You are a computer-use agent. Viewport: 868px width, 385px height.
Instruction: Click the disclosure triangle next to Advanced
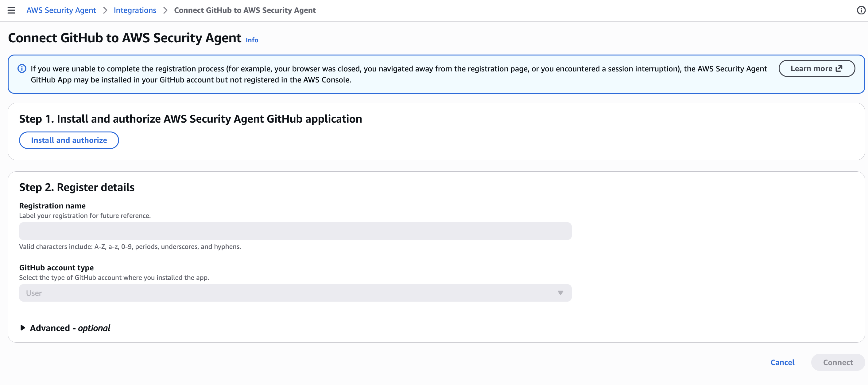click(23, 327)
